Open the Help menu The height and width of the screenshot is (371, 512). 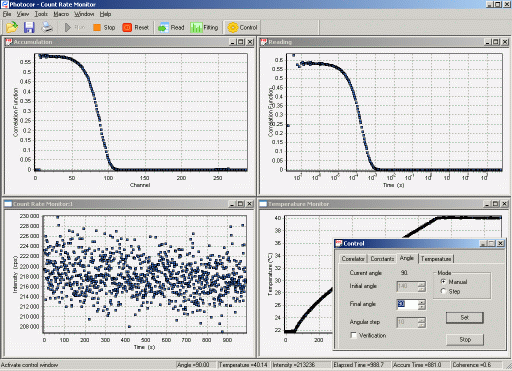[105, 14]
